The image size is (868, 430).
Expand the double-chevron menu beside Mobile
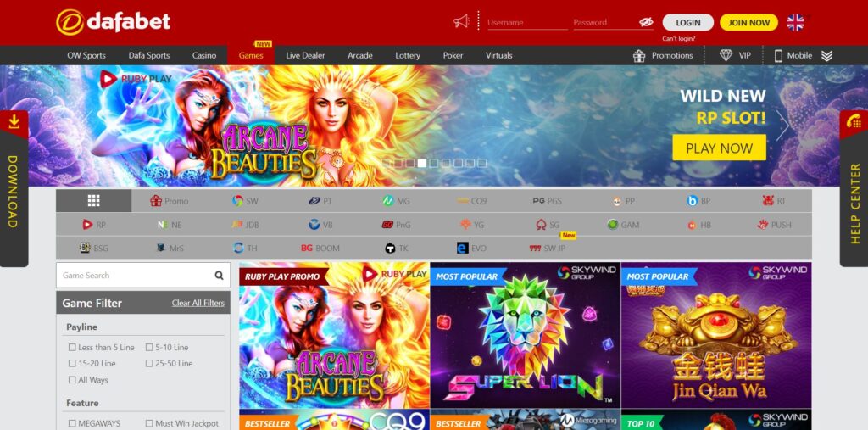(x=826, y=55)
